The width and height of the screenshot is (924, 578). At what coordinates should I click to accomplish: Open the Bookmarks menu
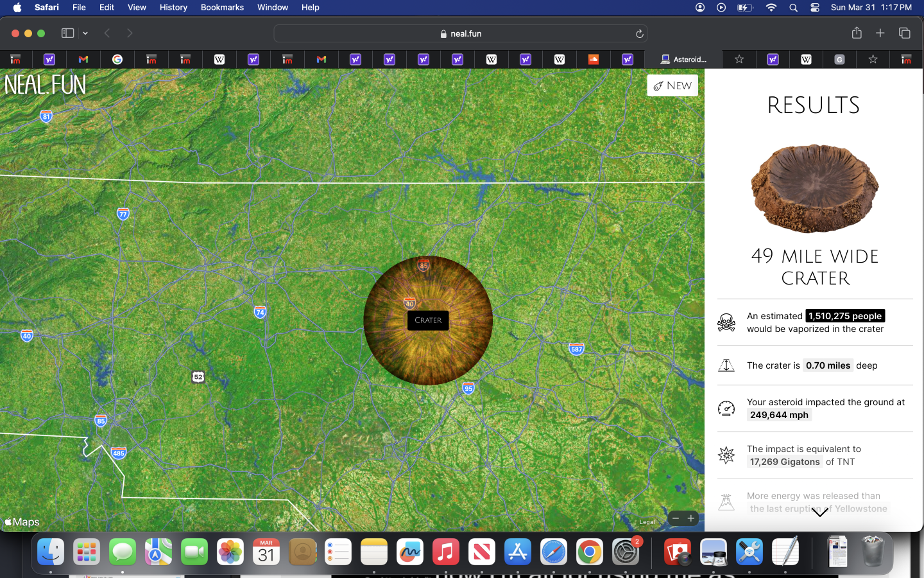coord(222,8)
